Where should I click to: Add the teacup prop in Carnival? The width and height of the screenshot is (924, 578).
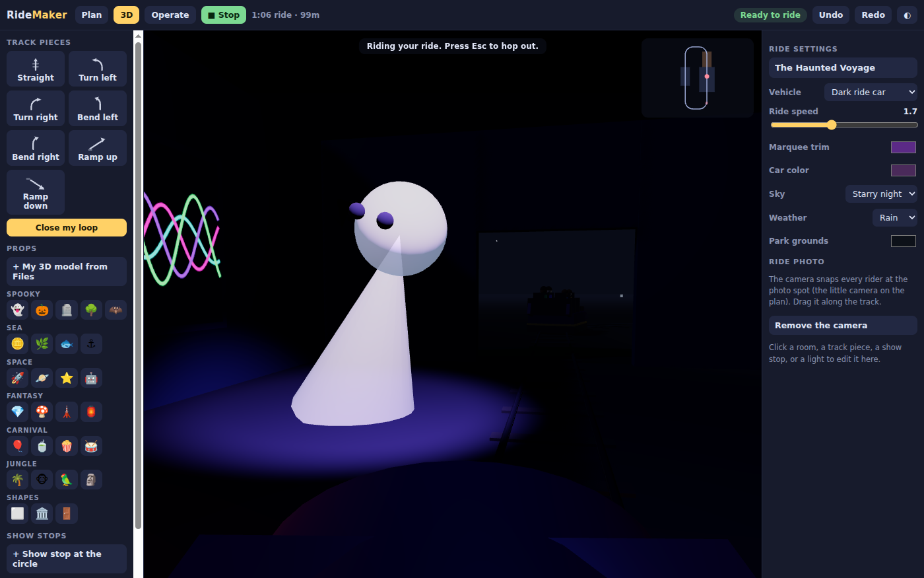point(42,446)
